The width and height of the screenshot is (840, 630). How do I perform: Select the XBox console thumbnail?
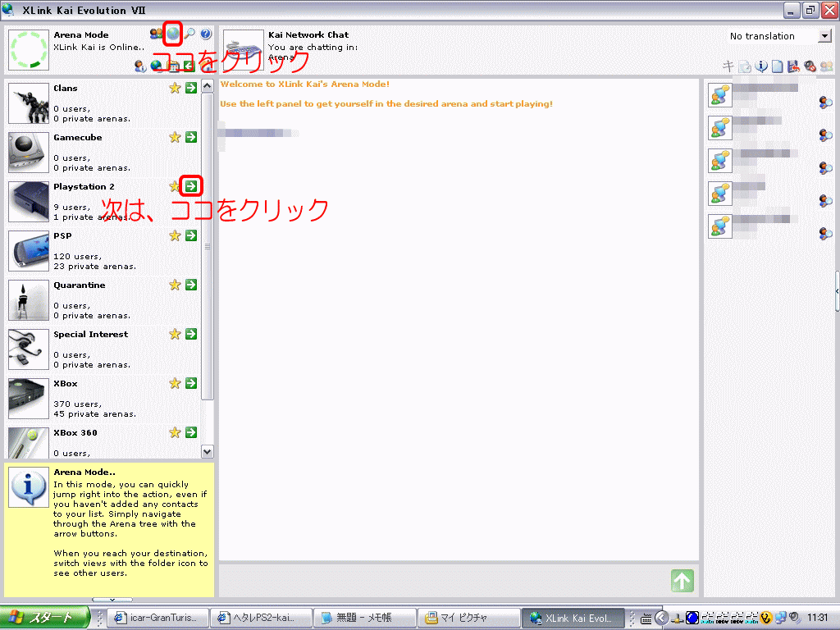[x=29, y=399]
